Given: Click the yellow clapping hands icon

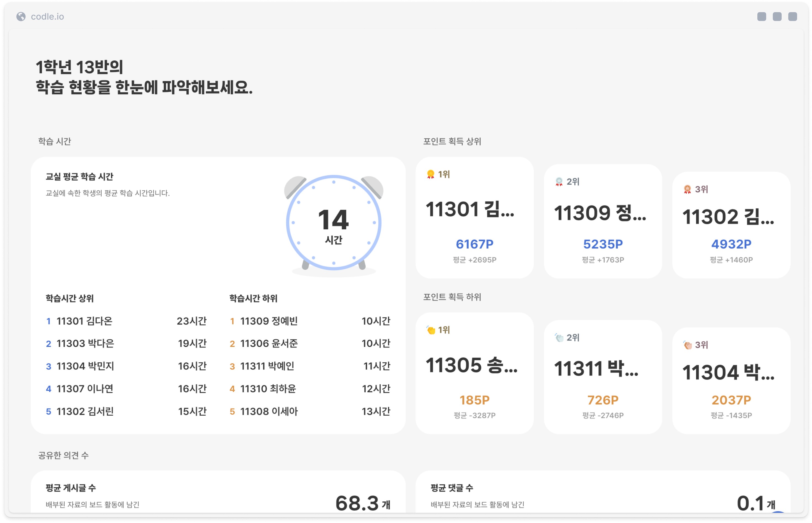Looking at the screenshot, I should [431, 330].
